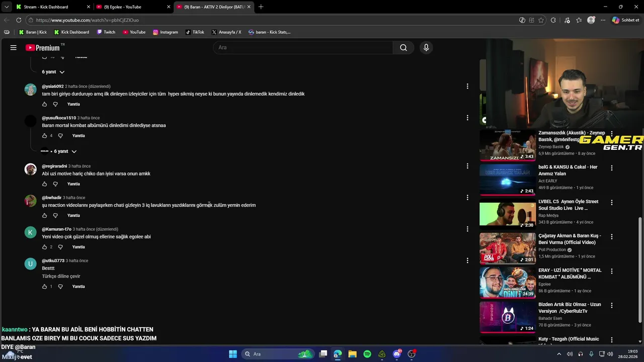Screen dimensions: 644x362
Task: Like the comment by @regiraradni
Action: click(44, 184)
